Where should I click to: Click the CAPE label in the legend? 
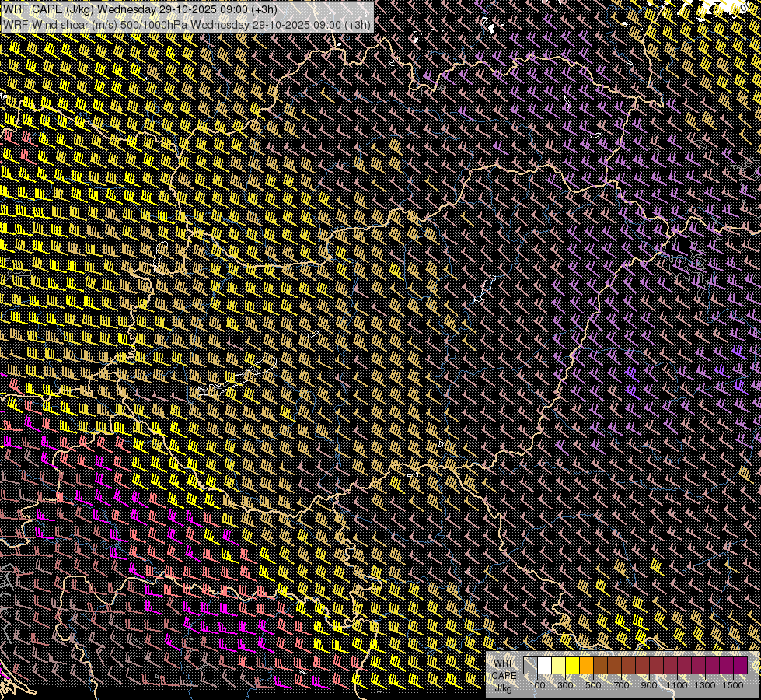point(504,676)
